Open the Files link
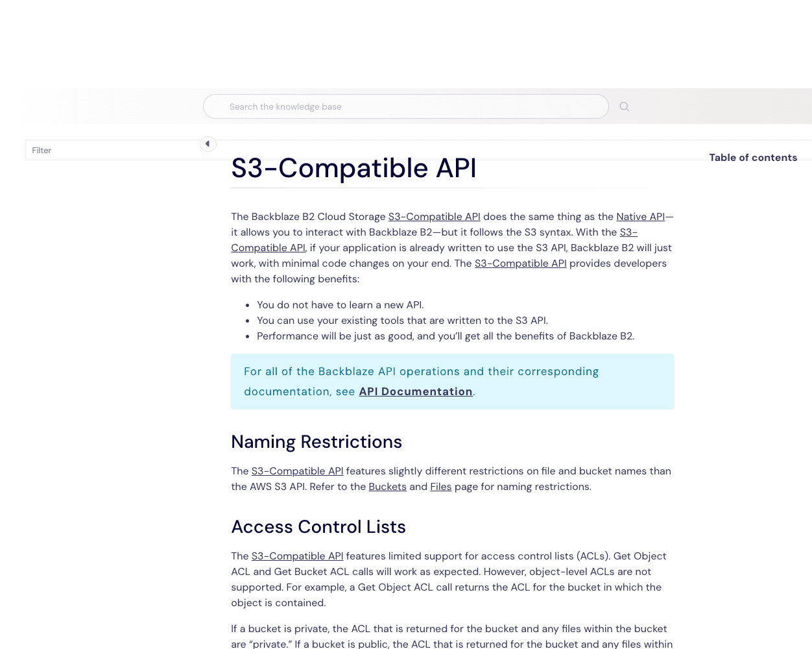Image resolution: width=812 pixels, height=649 pixels. click(440, 487)
